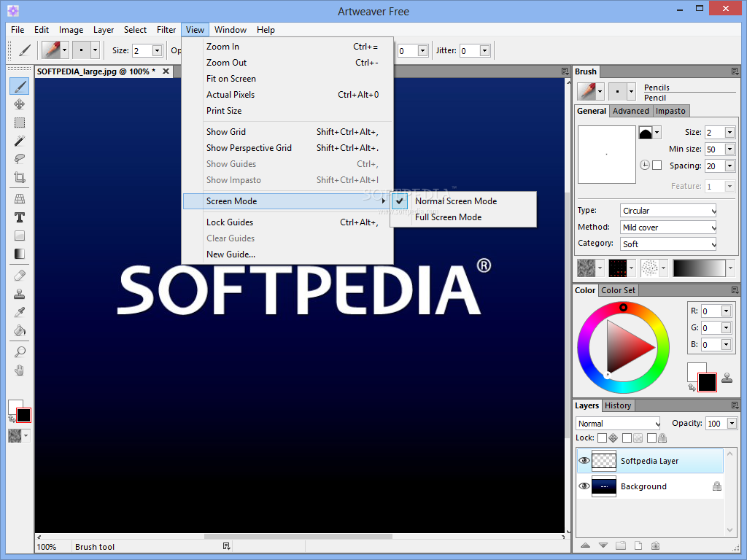
Task: Click the new layer group folder icon
Action: [620, 545]
